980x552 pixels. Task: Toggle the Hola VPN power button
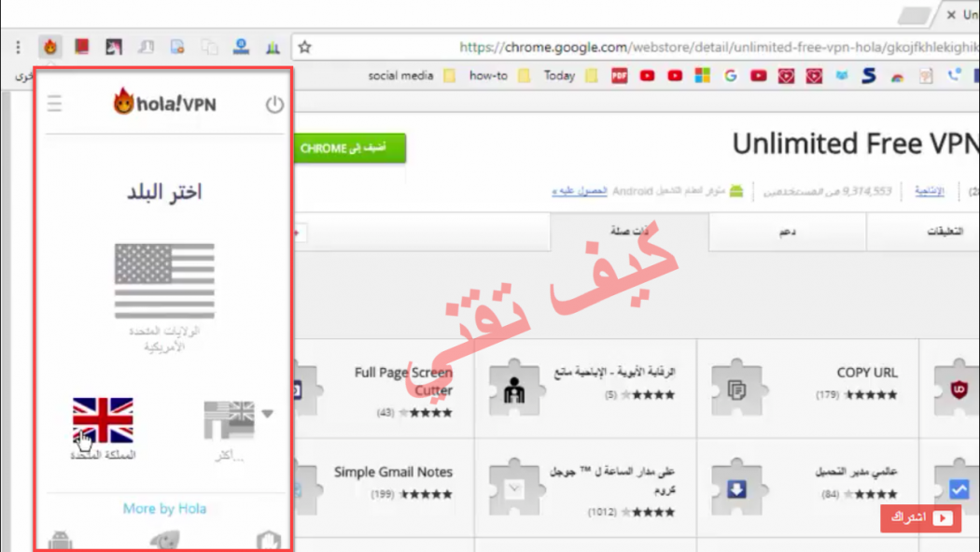(x=274, y=104)
